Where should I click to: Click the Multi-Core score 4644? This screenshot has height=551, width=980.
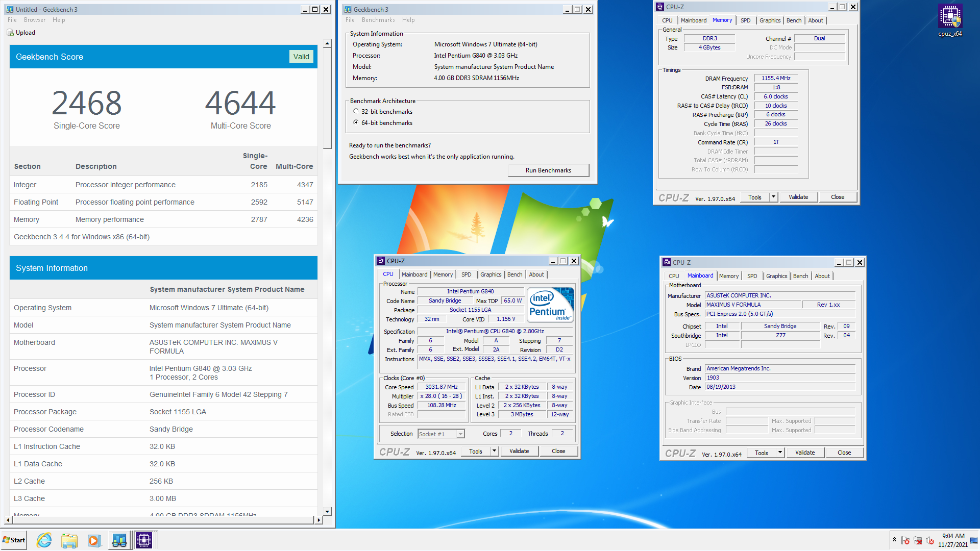[240, 103]
